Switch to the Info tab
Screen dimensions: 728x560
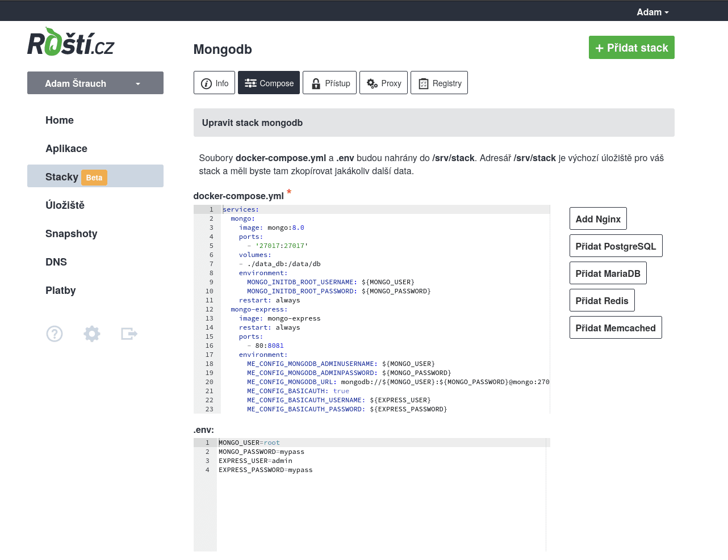(x=214, y=83)
